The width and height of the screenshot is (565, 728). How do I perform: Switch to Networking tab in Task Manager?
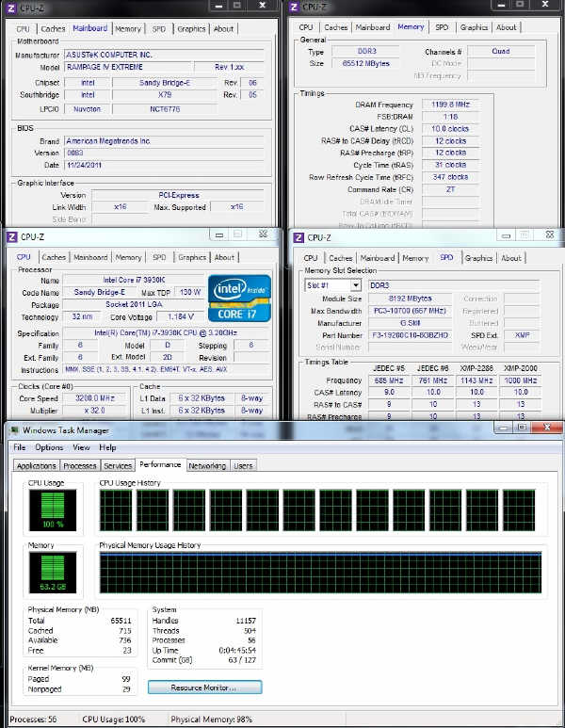point(207,465)
